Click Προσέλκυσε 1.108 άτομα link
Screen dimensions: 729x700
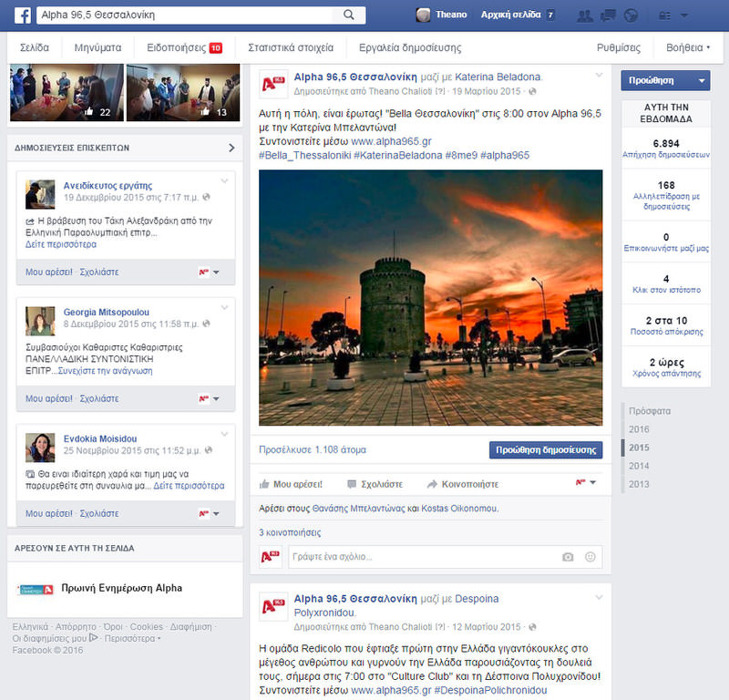pyautogui.click(x=313, y=449)
